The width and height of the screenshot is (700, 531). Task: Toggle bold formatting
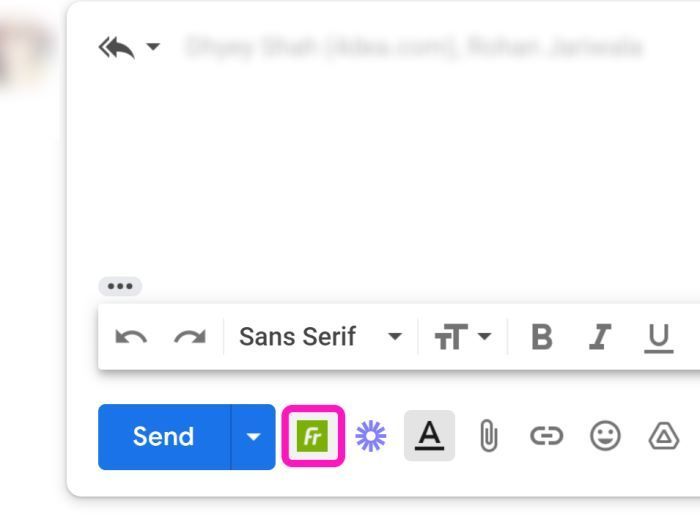pos(542,337)
